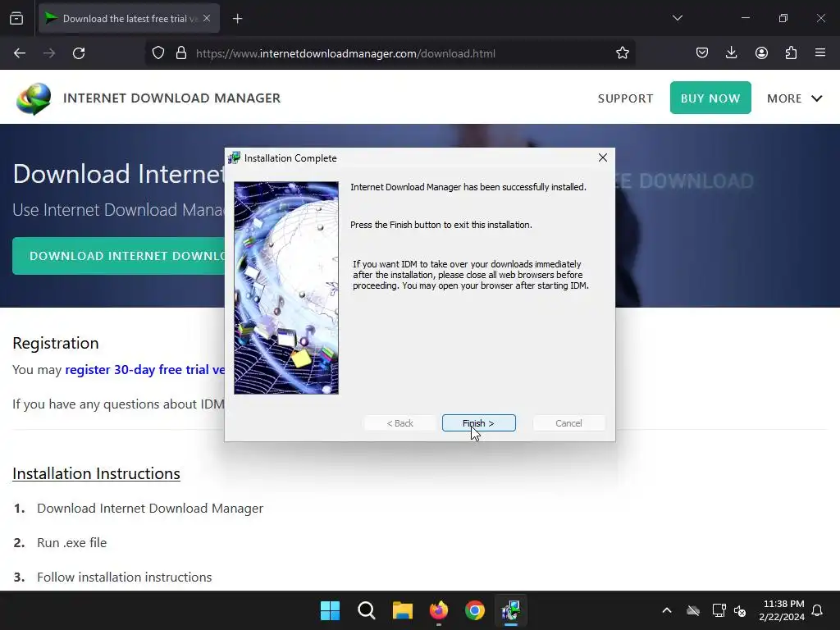Image resolution: width=840 pixels, height=630 pixels.
Task: Close the Installation Complete dialog
Action: (603, 157)
